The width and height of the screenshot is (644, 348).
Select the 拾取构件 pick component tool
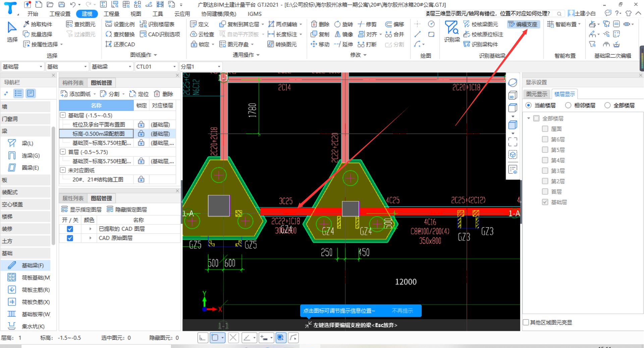(38, 24)
